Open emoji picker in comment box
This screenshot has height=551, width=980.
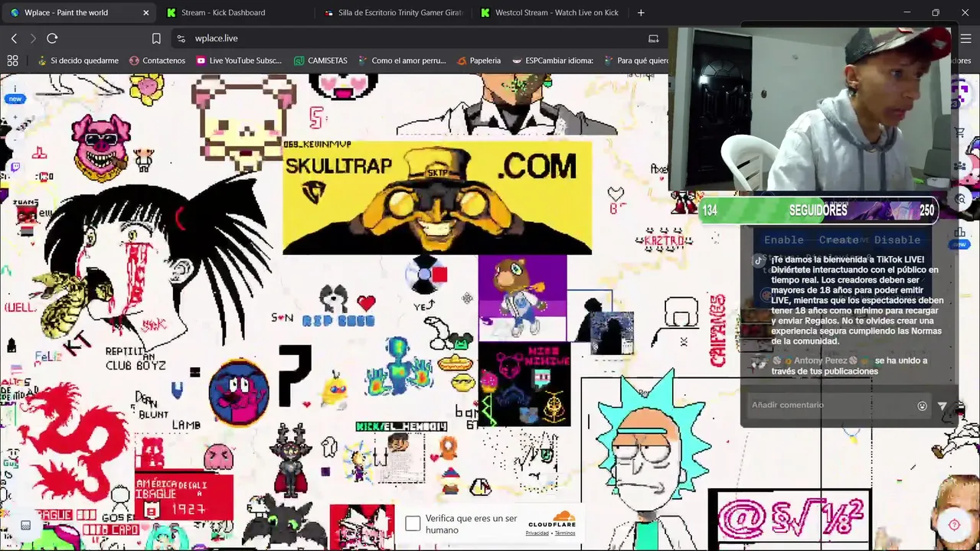(x=922, y=406)
